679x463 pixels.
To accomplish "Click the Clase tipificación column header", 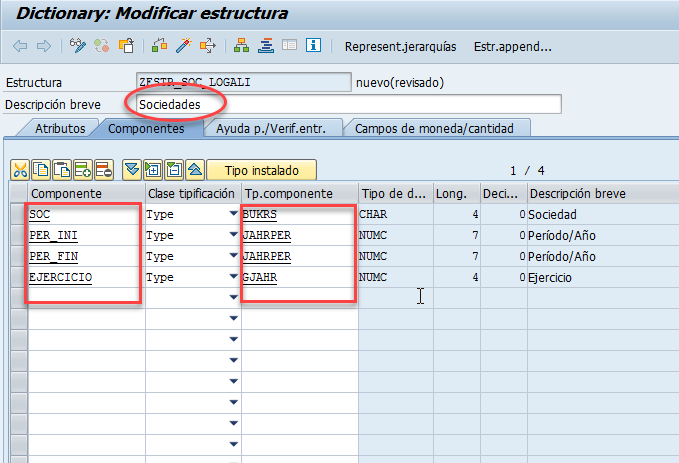I will click(x=193, y=193).
